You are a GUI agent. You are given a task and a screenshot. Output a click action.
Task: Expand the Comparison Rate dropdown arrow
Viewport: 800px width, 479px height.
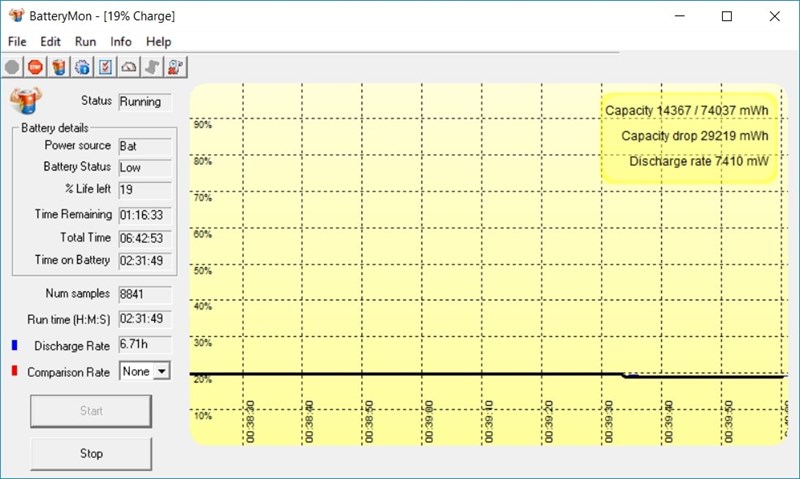[x=162, y=371]
